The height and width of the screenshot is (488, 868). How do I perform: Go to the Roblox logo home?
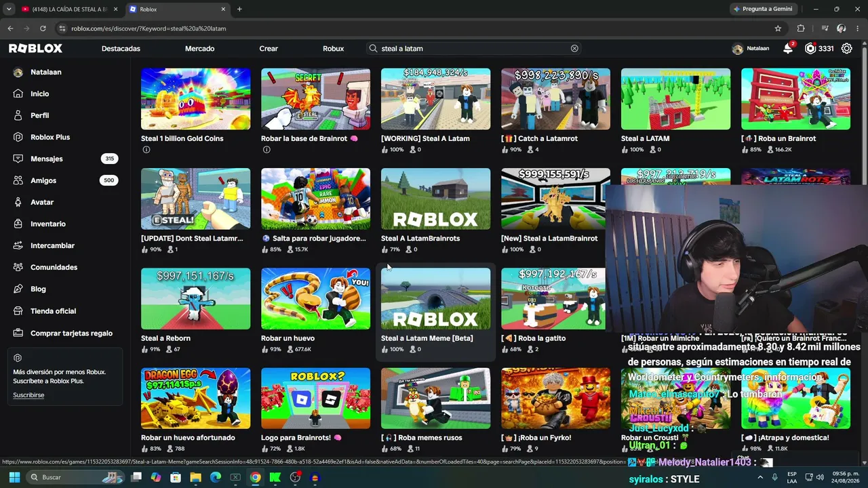[x=35, y=49]
